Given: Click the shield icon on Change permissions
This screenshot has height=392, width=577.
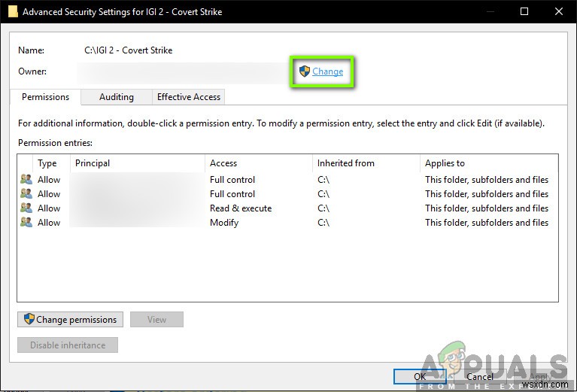Looking at the screenshot, I should [x=29, y=319].
